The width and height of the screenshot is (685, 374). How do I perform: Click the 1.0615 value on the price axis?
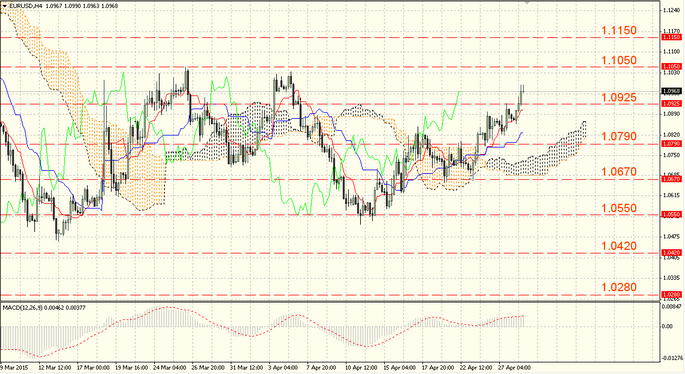point(671,195)
